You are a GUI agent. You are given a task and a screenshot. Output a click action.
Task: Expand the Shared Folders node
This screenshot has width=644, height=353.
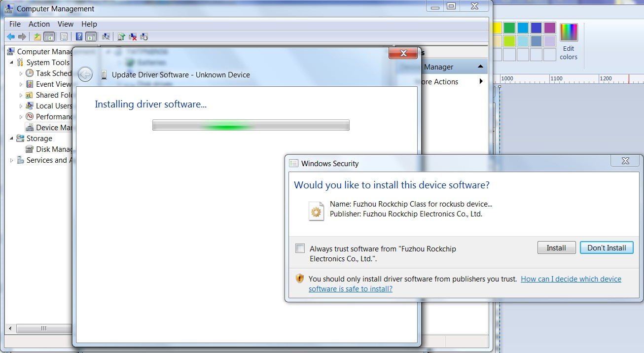21,95
